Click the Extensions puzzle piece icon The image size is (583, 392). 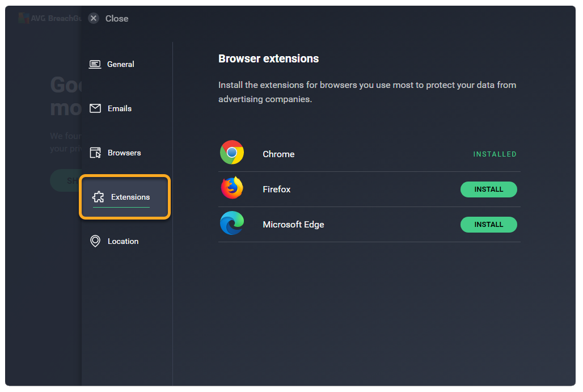click(98, 197)
